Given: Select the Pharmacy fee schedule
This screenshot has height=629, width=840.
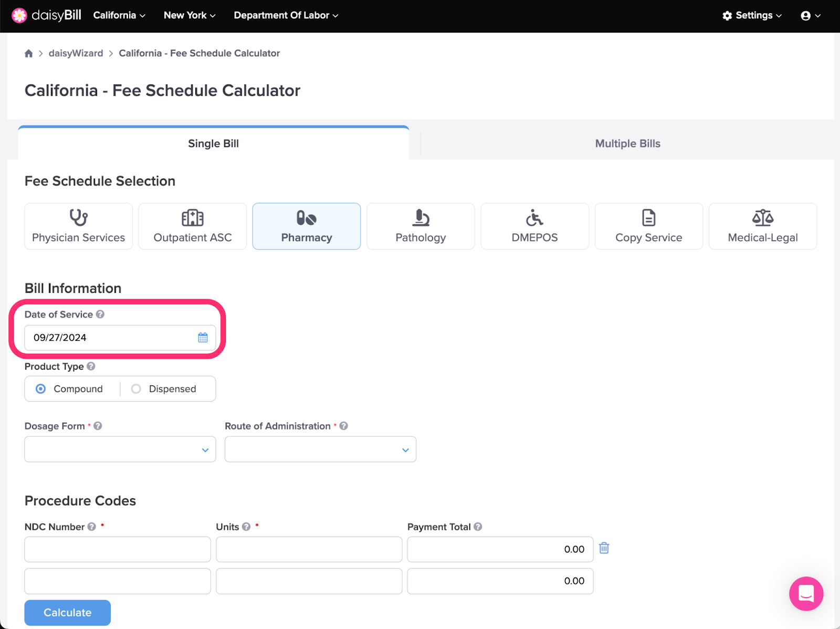Looking at the screenshot, I should coord(307,226).
